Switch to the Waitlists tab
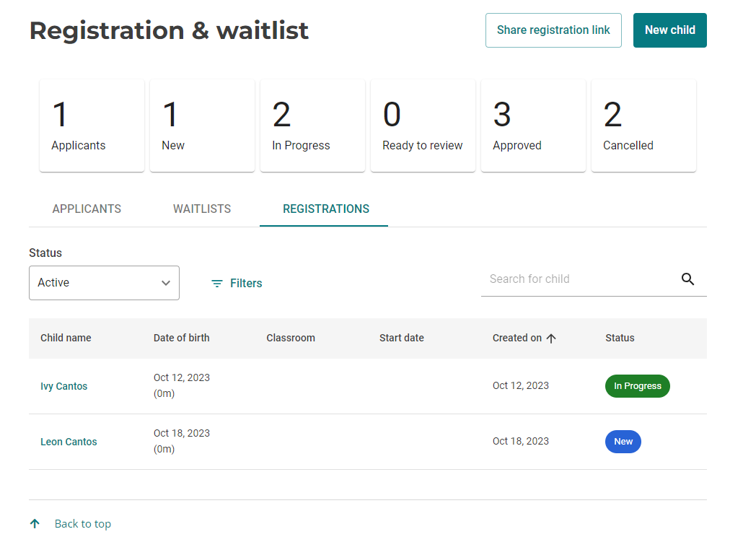756x555 pixels. [202, 209]
